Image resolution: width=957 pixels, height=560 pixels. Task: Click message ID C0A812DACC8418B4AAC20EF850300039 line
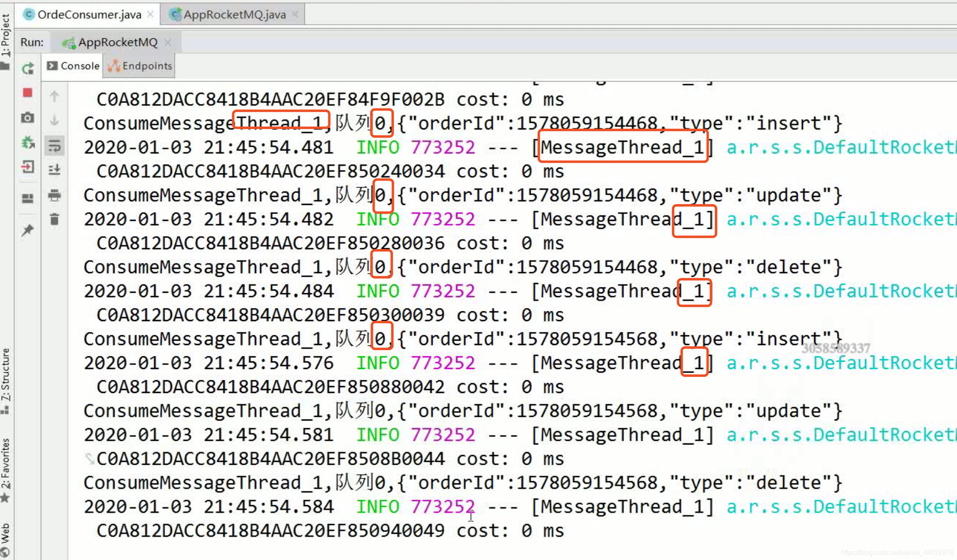(330, 315)
